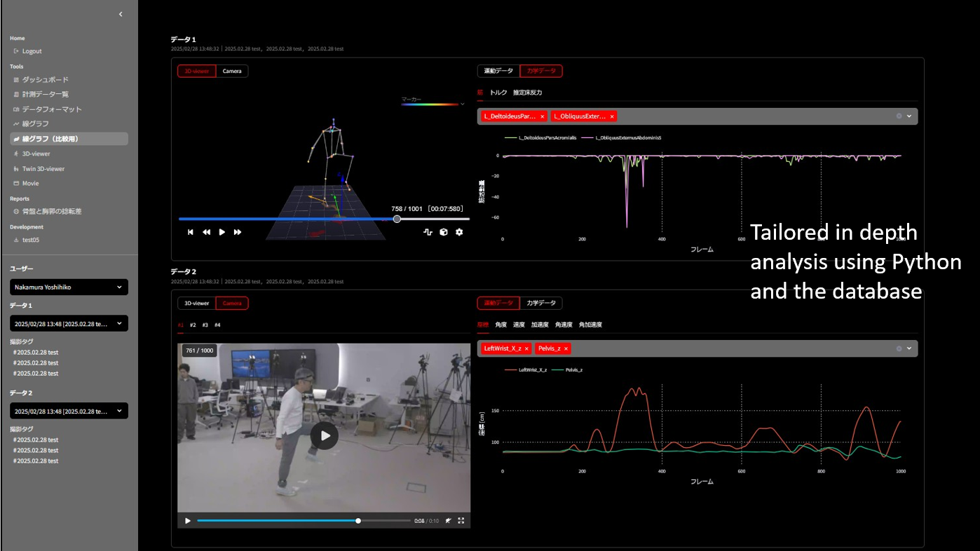Image resolution: width=980 pixels, height=551 pixels.
Task: Switch データ2 to 力学データ
Action: (541, 304)
